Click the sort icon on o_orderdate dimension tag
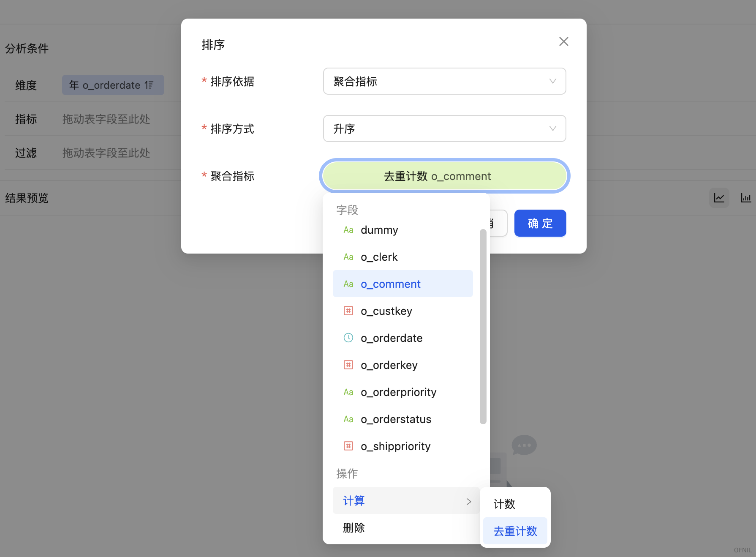This screenshot has height=557, width=756. [149, 85]
